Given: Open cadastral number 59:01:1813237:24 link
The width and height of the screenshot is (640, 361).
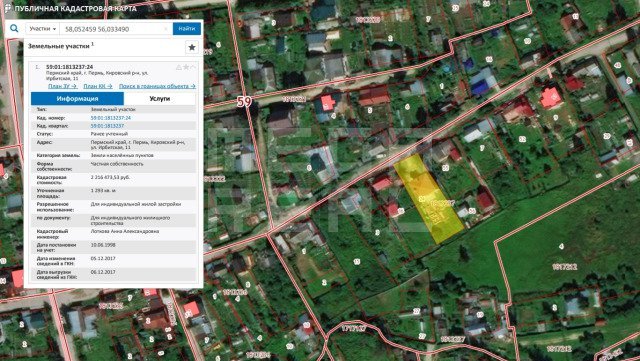Looking at the screenshot, I should click(111, 118).
